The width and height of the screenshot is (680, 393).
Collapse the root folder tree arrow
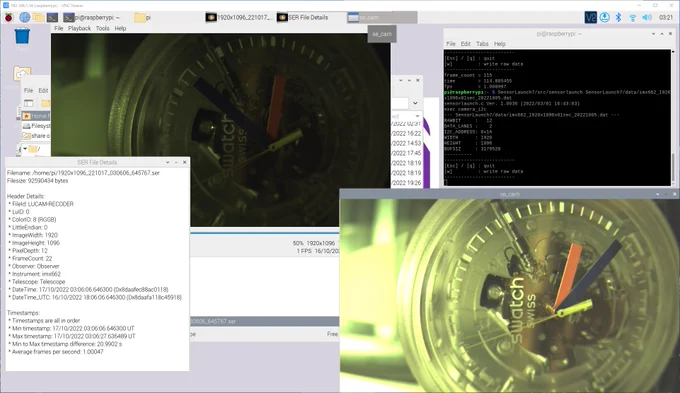[x=25, y=149]
